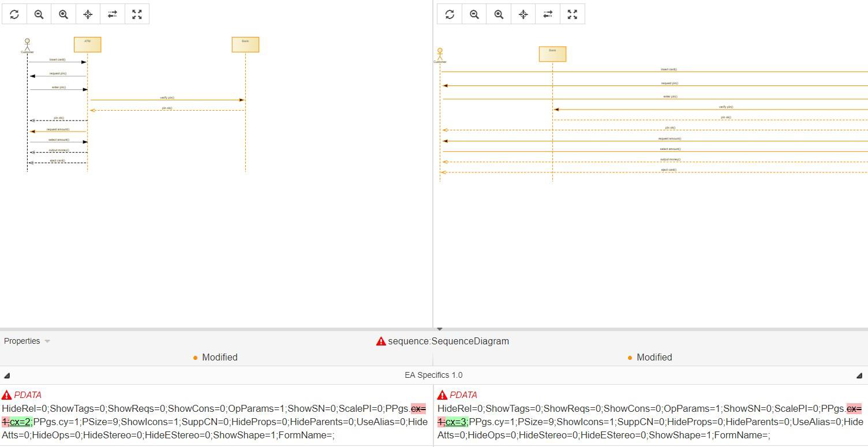Click the PDATA warning triangle on the left
This screenshot has width=868, height=447.
tap(6, 395)
